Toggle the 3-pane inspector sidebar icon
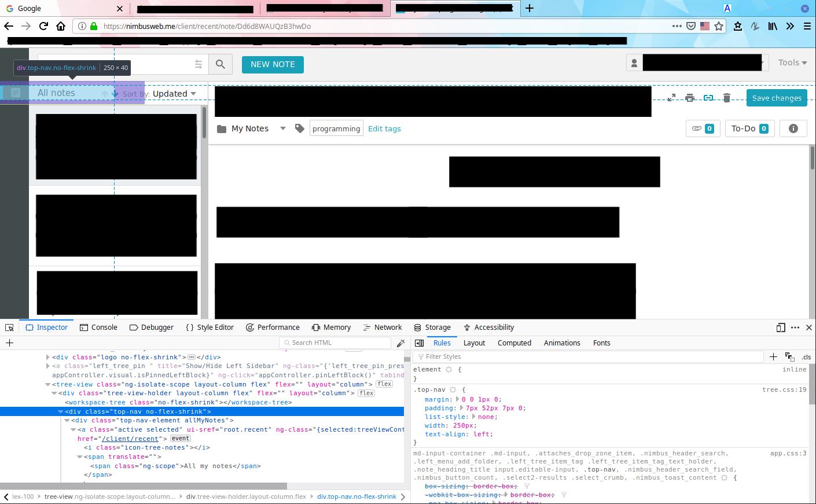 (x=420, y=343)
